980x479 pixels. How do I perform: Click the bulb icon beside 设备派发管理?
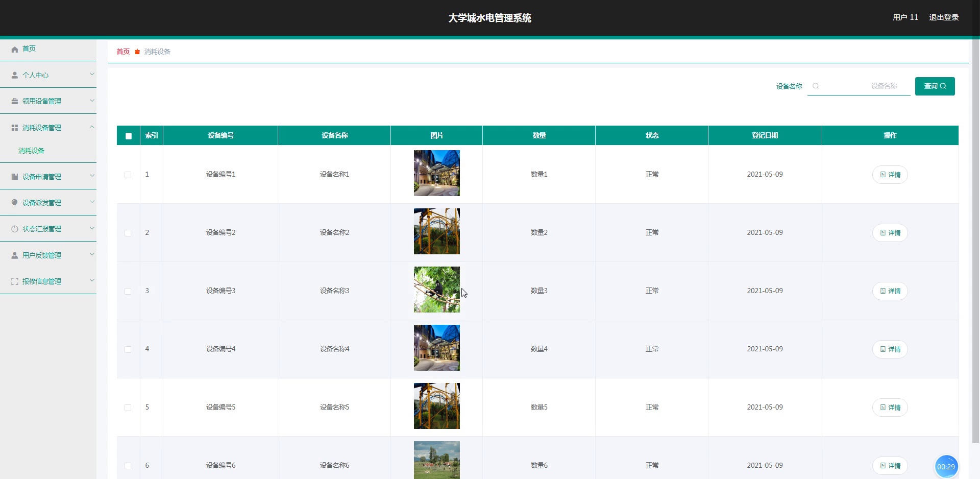point(15,203)
